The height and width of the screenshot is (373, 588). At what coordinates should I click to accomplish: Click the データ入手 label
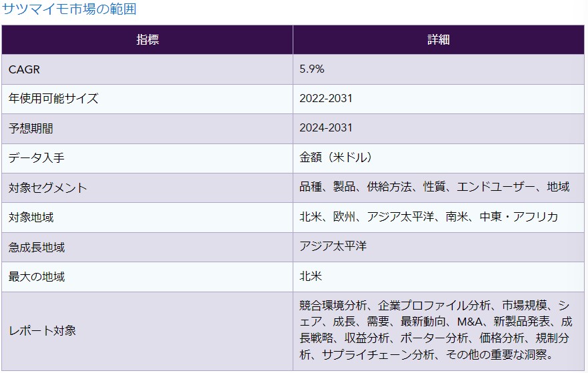(37, 157)
